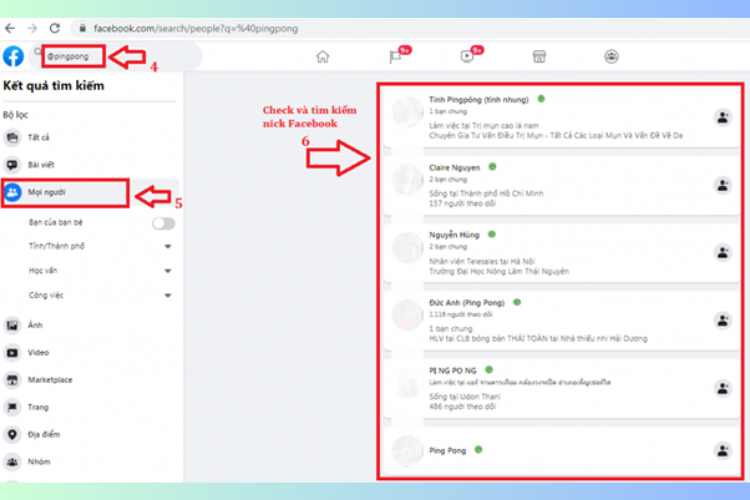
Task: Select the Địa điểm filter
Action: 89,434
